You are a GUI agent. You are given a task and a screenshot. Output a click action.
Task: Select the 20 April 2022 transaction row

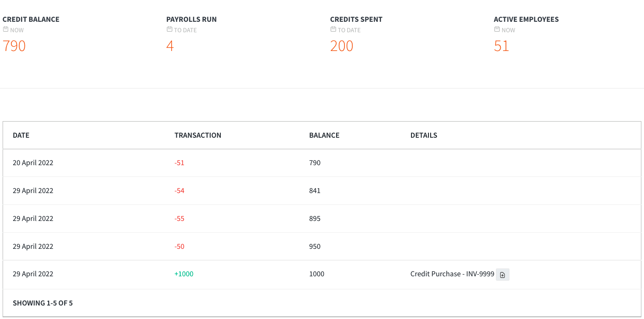tap(322, 163)
